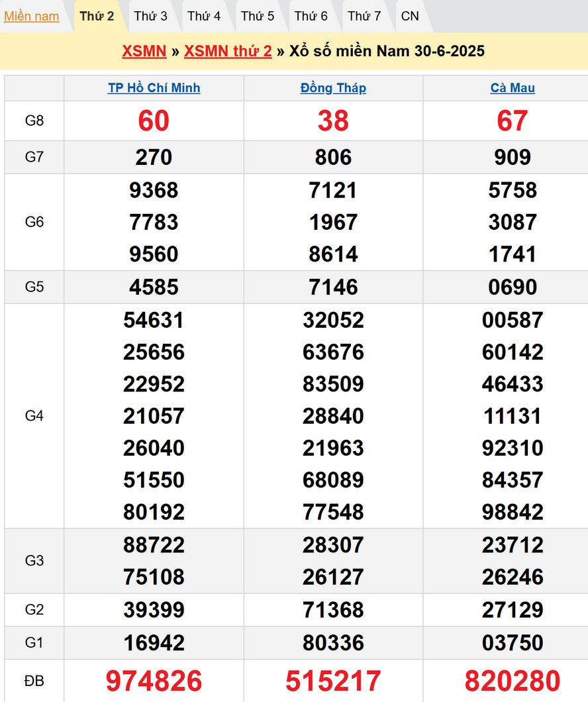
Task: Go to the Thứ 5 tab
Action: (x=257, y=17)
